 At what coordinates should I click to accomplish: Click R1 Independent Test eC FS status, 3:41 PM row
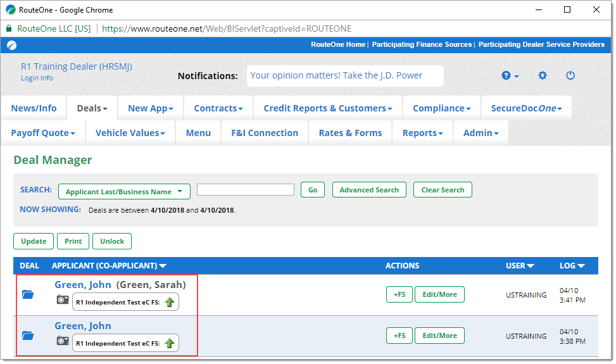tap(126, 302)
